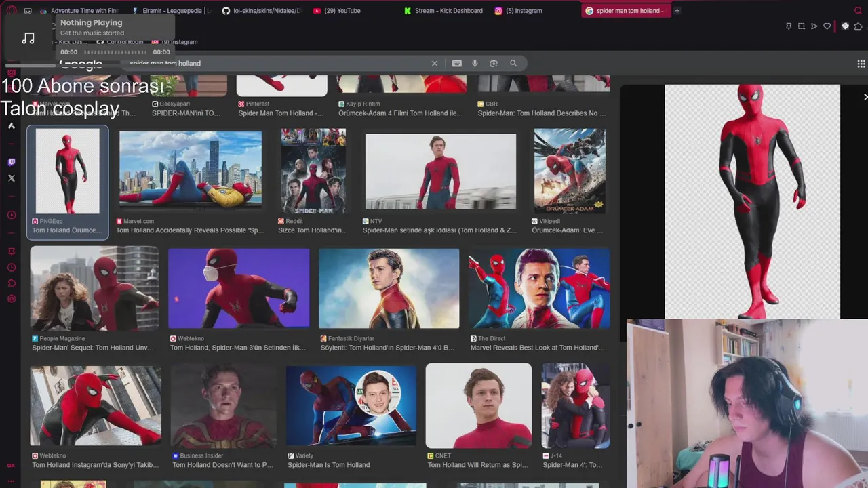Image resolution: width=868 pixels, height=488 pixels.
Task: Open the CNET Tom Holland image result
Action: 479,405
